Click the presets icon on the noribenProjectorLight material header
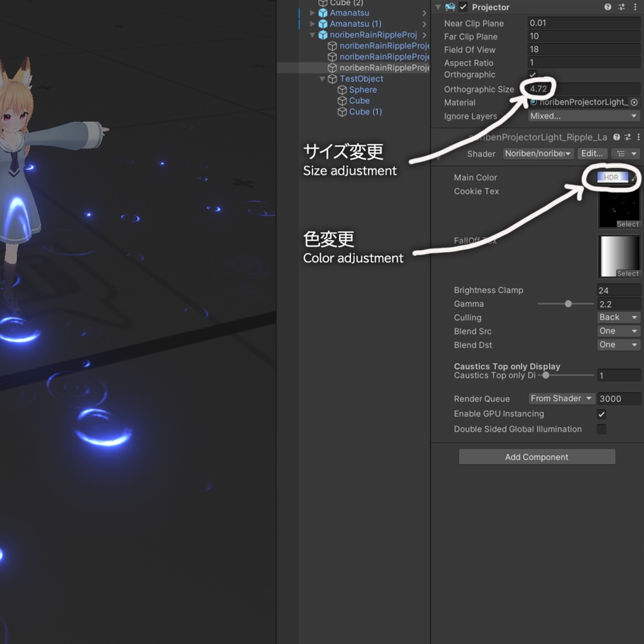 tap(626, 137)
